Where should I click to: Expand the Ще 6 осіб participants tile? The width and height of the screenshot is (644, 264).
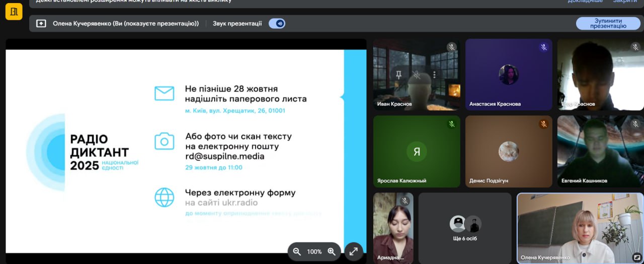[x=465, y=228]
